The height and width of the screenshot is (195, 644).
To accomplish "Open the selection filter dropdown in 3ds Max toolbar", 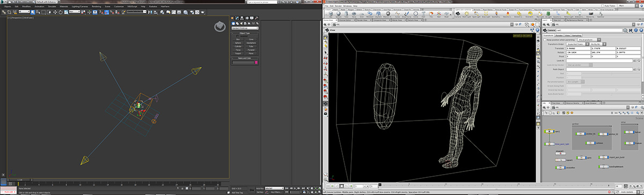I will click(x=24, y=12).
